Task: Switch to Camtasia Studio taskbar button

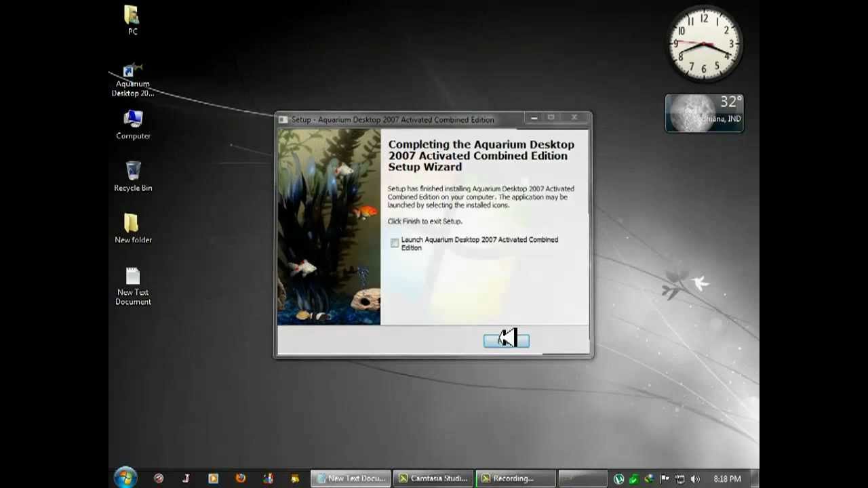Action: [433, 479]
